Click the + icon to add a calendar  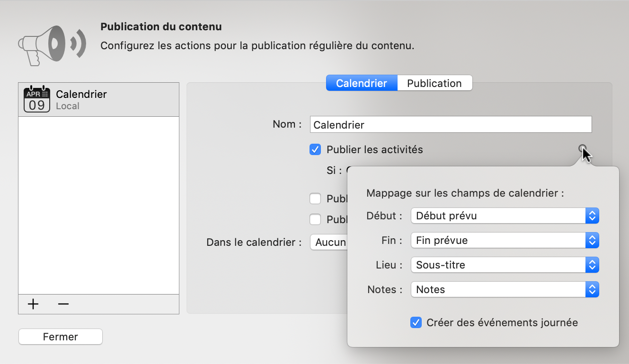33,304
